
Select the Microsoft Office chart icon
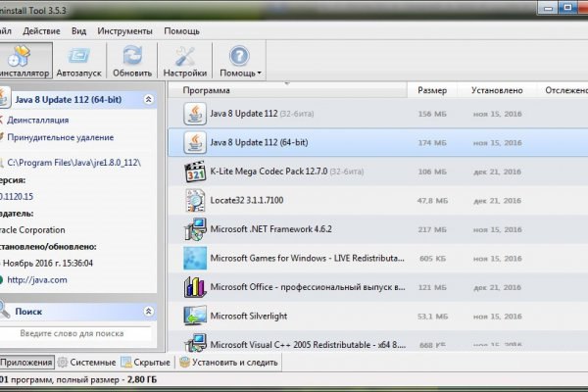point(195,287)
